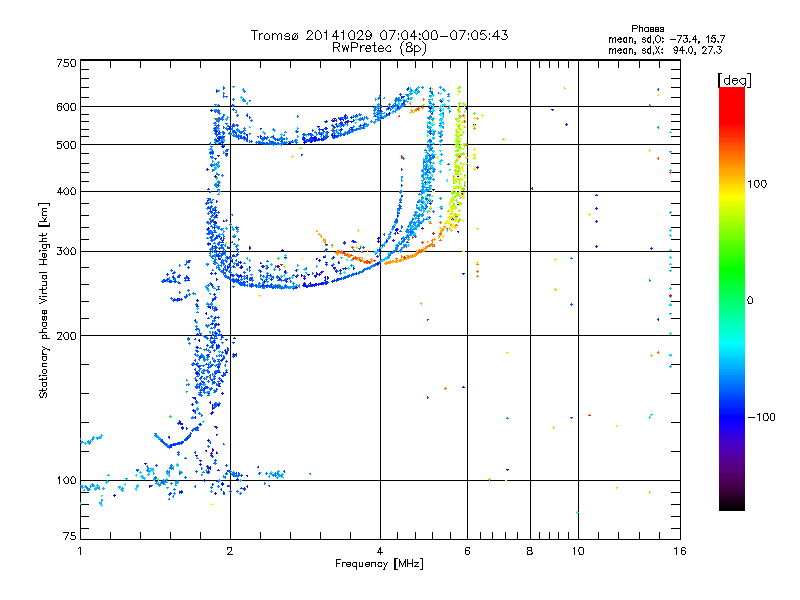Image resolution: width=800 pixels, height=600 pixels.
Task: Click the 'Phases' header label
Action: [x=647, y=29]
